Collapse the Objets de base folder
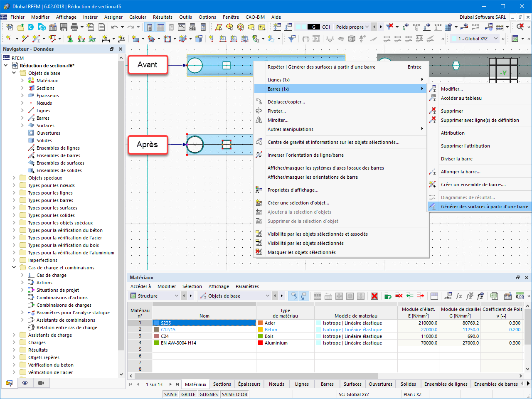This screenshot has width=532, height=399. (x=14, y=73)
